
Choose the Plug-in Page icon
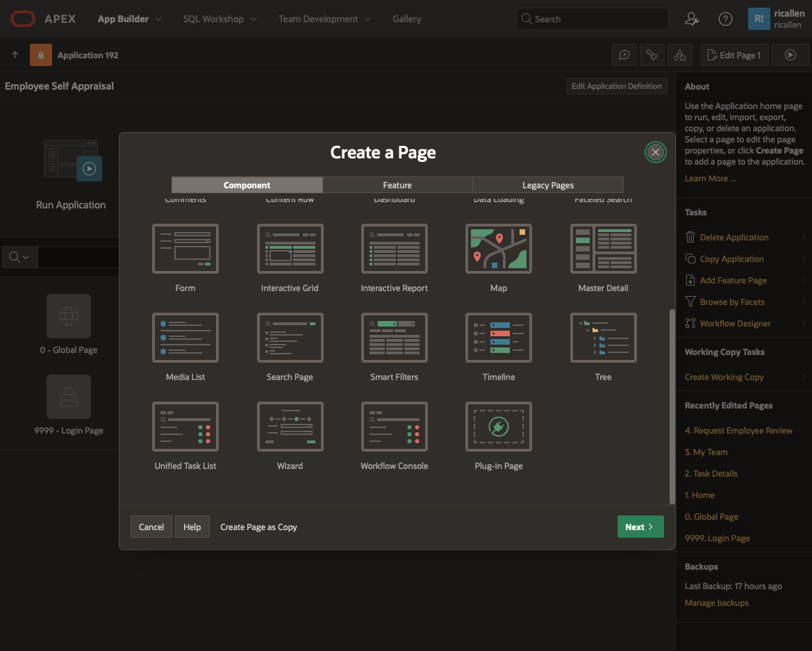[499, 427]
